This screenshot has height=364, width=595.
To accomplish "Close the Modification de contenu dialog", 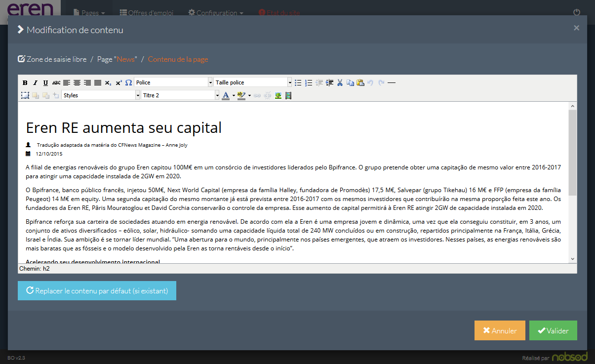I will point(576,28).
